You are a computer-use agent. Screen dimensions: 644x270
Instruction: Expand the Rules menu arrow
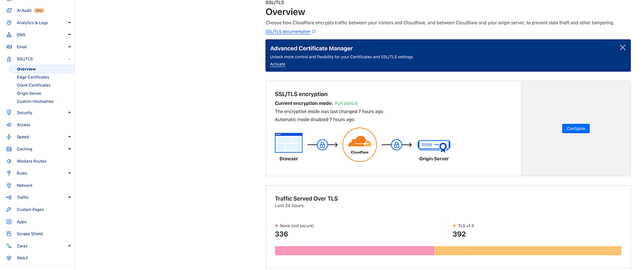click(69, 173)
